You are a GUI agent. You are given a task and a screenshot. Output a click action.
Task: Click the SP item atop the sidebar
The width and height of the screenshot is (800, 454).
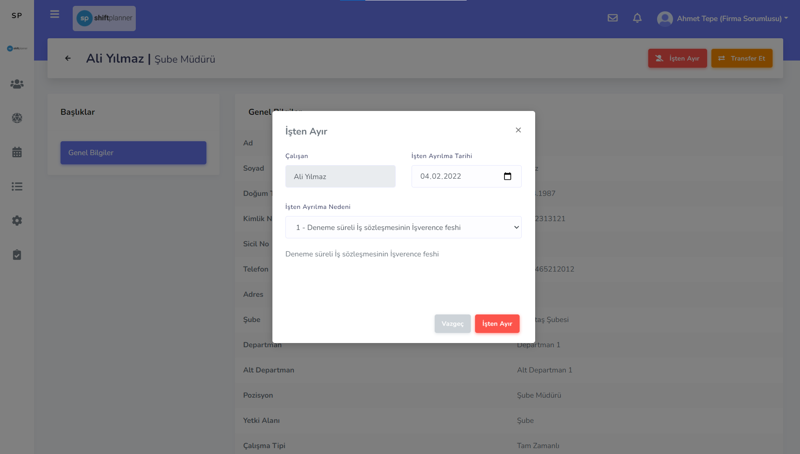(17, 16)
